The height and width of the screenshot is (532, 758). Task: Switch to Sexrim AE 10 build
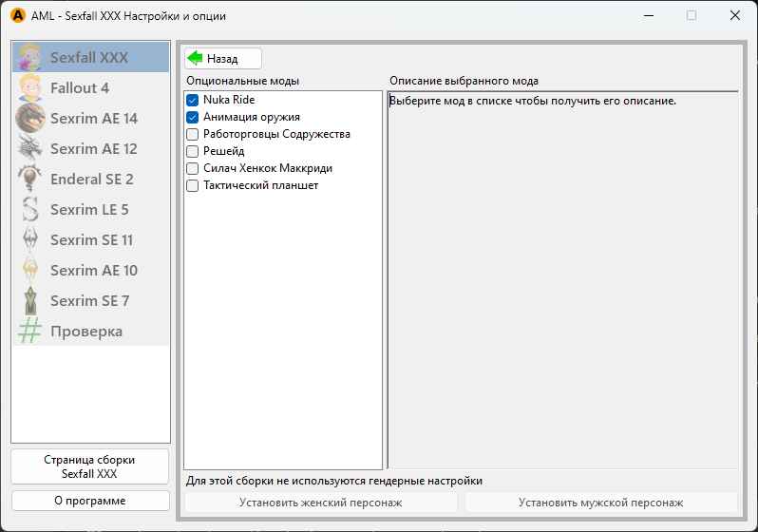tap(91, 271)
